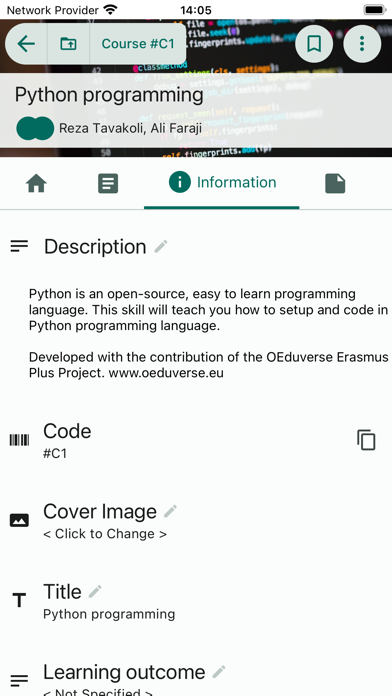Click the 'Python programming' course heading
The height and width of the screenshot is (696, 392).
tap(109, 95)
